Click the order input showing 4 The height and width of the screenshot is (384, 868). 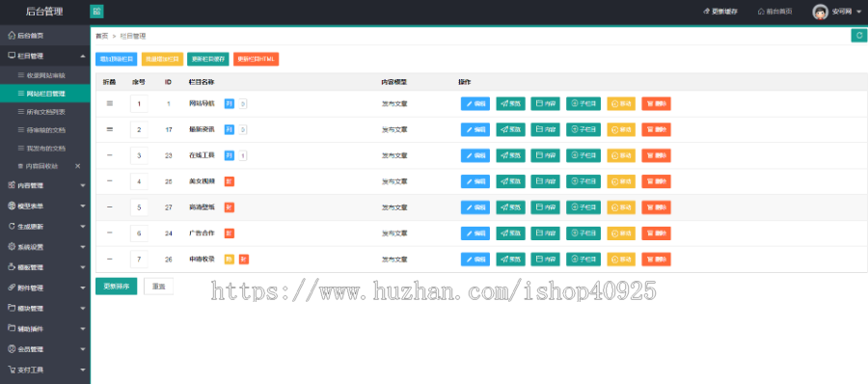139,181
